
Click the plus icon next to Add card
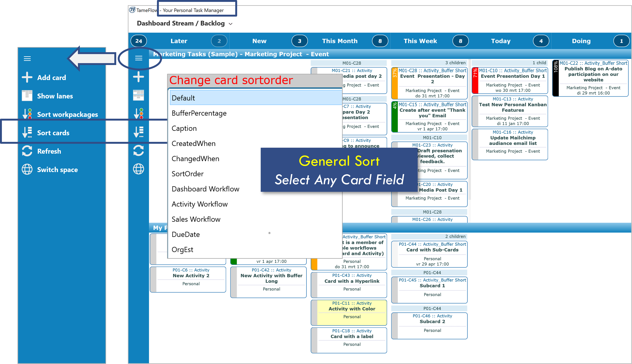coord(27,77)
